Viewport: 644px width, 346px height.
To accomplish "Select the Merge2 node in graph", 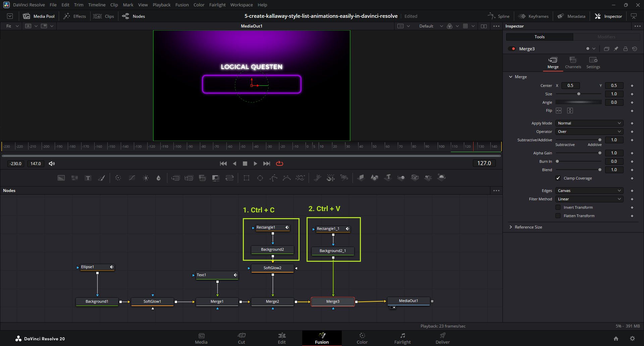I will pos(272,301).
